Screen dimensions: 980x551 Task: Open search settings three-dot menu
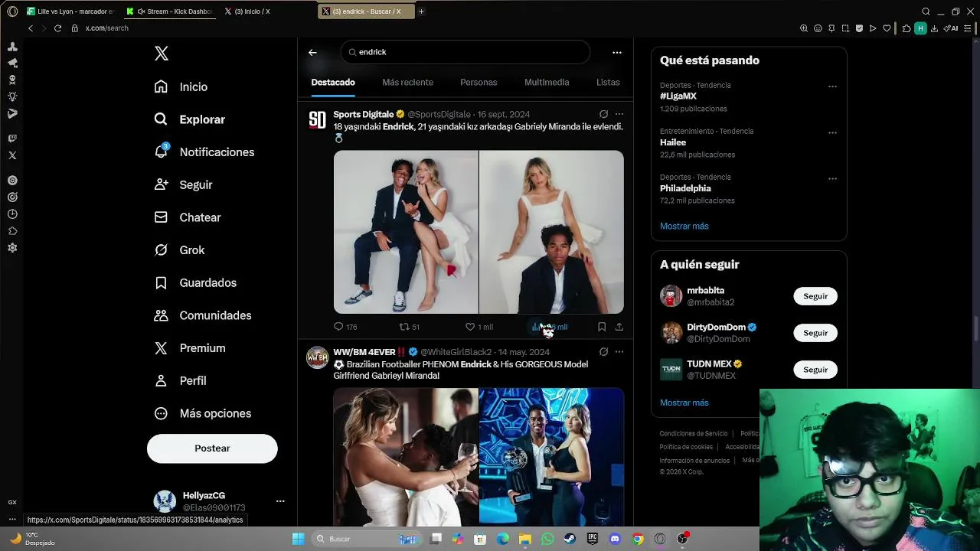tap(617, 52)
